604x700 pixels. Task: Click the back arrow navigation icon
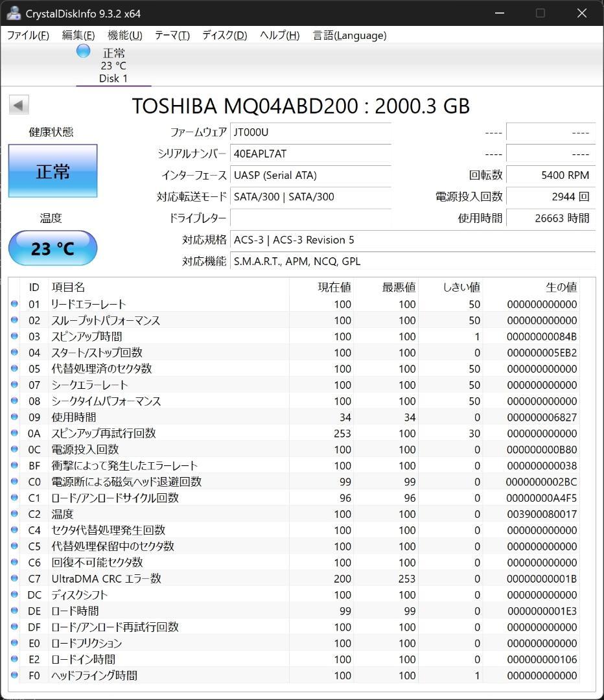(x=19, y=104)
